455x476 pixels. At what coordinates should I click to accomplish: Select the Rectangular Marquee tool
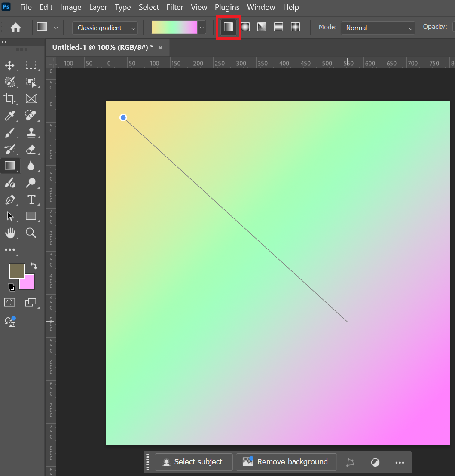31,65
